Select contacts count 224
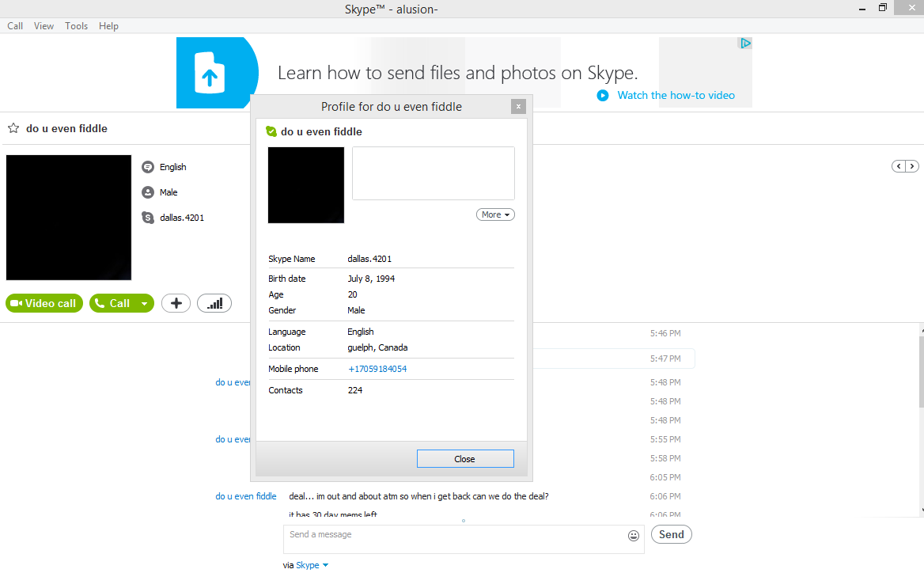 tap(354, 390)
